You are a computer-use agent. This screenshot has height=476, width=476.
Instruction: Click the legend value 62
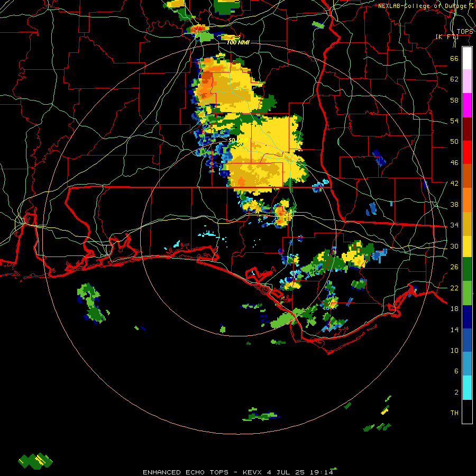pyautogui.click(x=454, y=79)
